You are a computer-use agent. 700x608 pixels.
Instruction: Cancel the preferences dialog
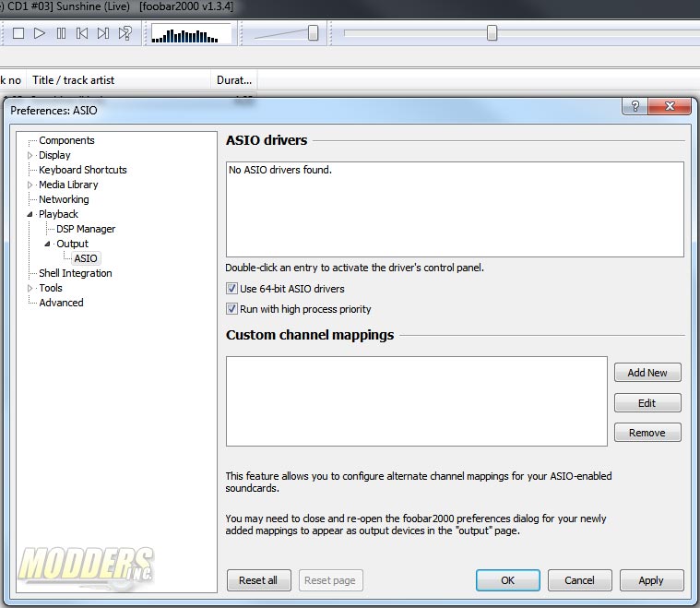pyautogui.click(x=579, y=580)
